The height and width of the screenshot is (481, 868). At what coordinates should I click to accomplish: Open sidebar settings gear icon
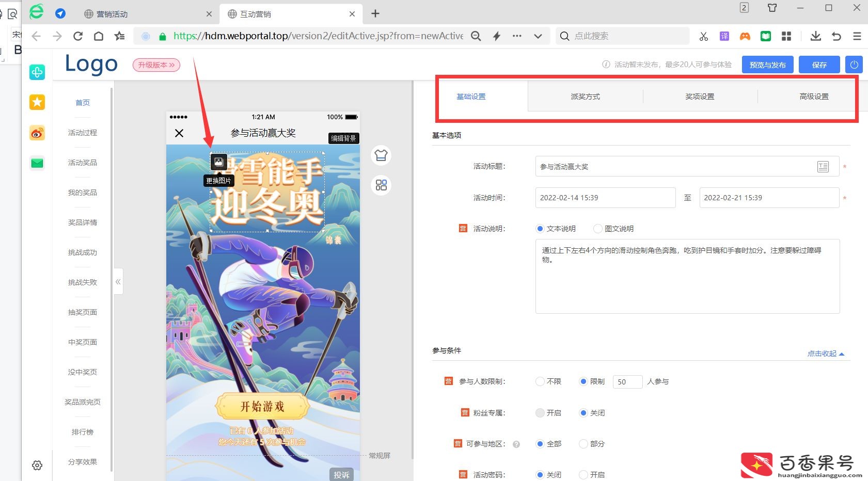point(37,466)
